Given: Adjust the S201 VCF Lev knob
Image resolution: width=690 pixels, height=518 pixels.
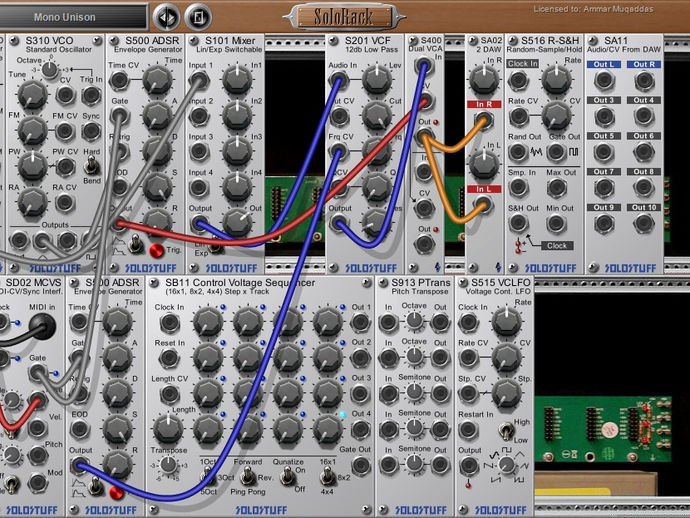Looking at the screenshot, I should point(377,80).
